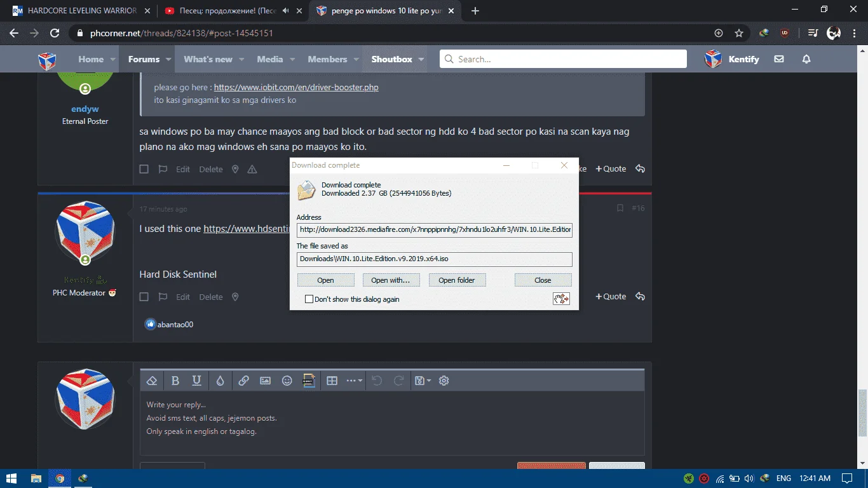868x488 pixels.
Task: Expand the Shoutbox menu dropdown arrow
Action: pos(422,60)
